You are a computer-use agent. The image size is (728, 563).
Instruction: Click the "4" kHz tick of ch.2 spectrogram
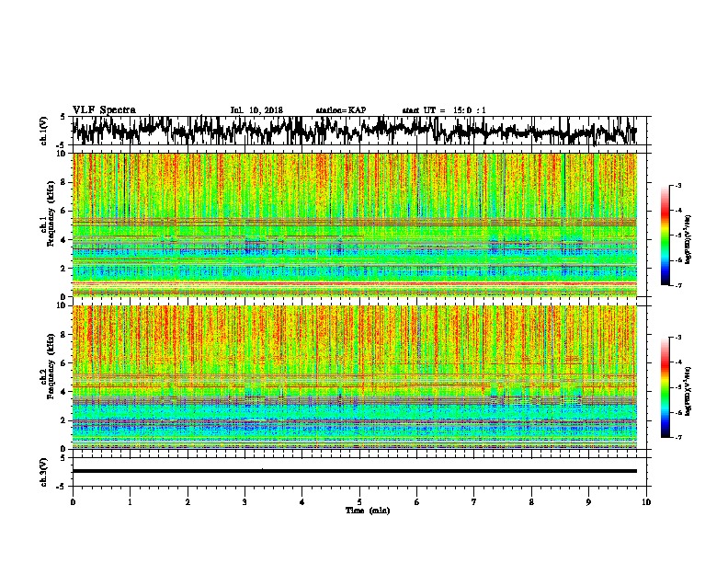point(64,392)
